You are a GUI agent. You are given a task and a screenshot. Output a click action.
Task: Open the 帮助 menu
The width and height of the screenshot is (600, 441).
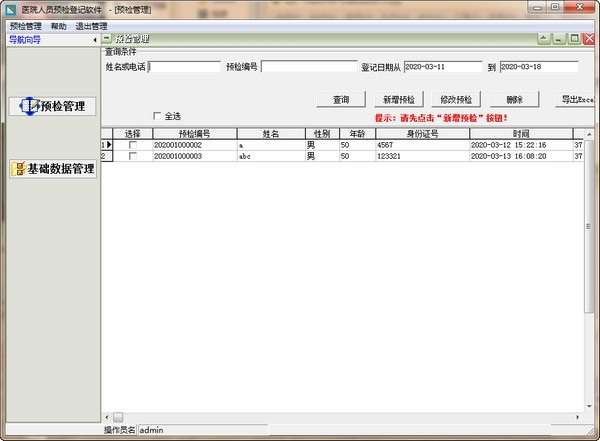[58, 26]
